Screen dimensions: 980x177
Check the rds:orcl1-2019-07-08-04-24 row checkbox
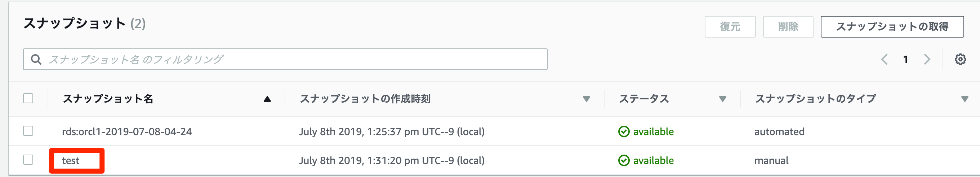(x=28, y=131)
